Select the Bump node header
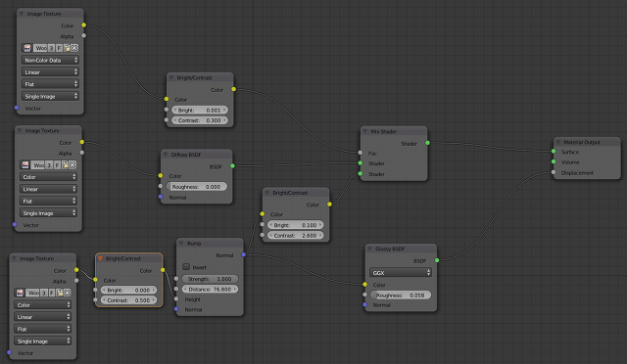Screen dimensions: 627x364 click(x=210, y=244)
